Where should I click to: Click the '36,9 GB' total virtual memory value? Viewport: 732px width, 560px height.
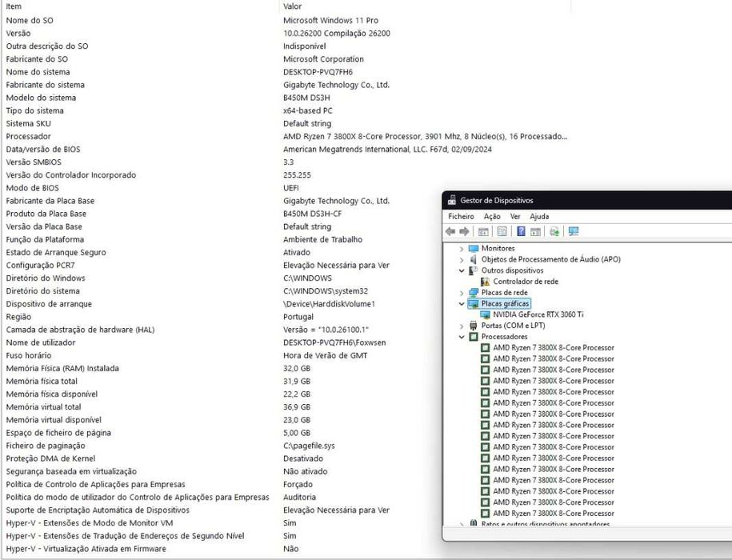(297, 407)
